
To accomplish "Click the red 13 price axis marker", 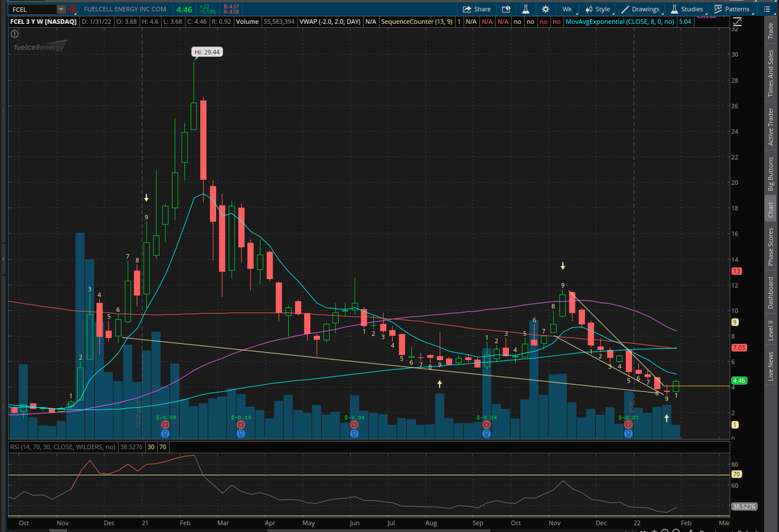I will tap(736, 271).
